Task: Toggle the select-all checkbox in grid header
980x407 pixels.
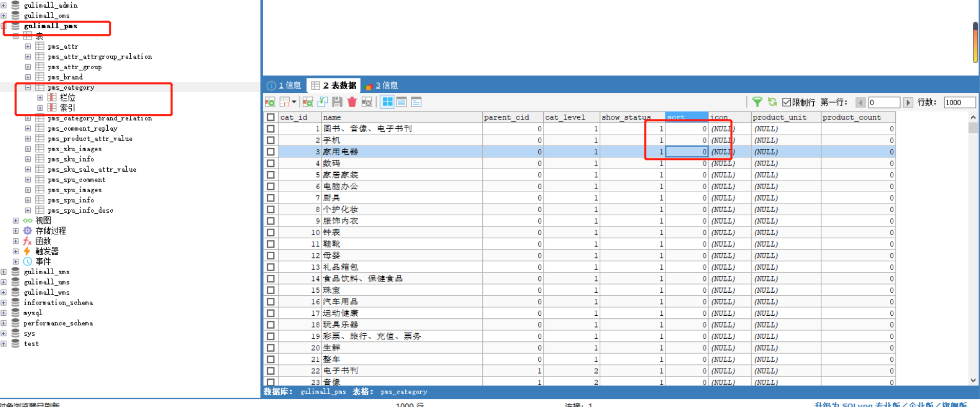Action: tap(271, 117)
